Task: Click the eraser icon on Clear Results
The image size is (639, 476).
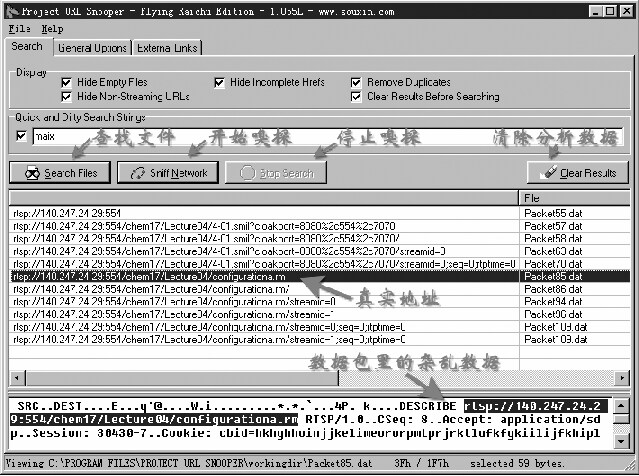Action: [x=549, y=172]
